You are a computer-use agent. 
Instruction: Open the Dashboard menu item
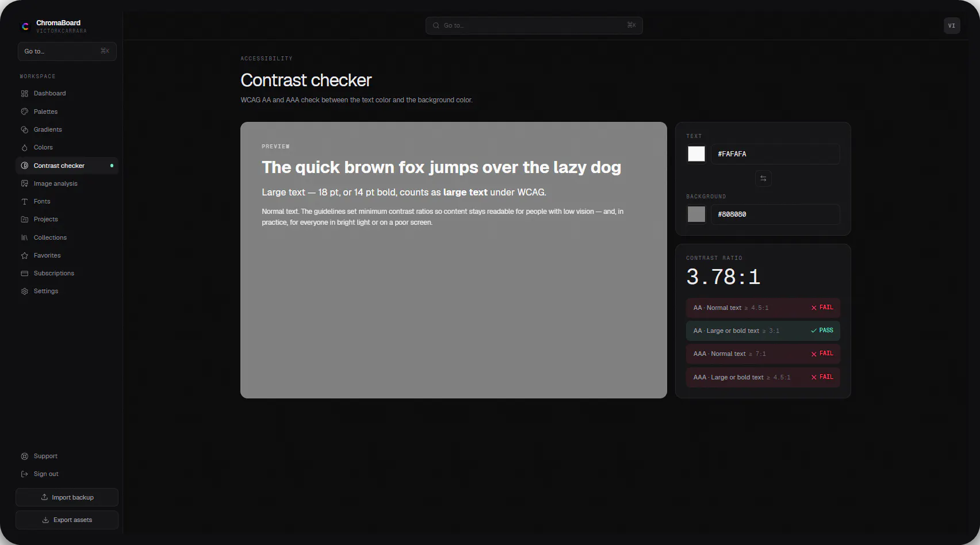(67, 93)
